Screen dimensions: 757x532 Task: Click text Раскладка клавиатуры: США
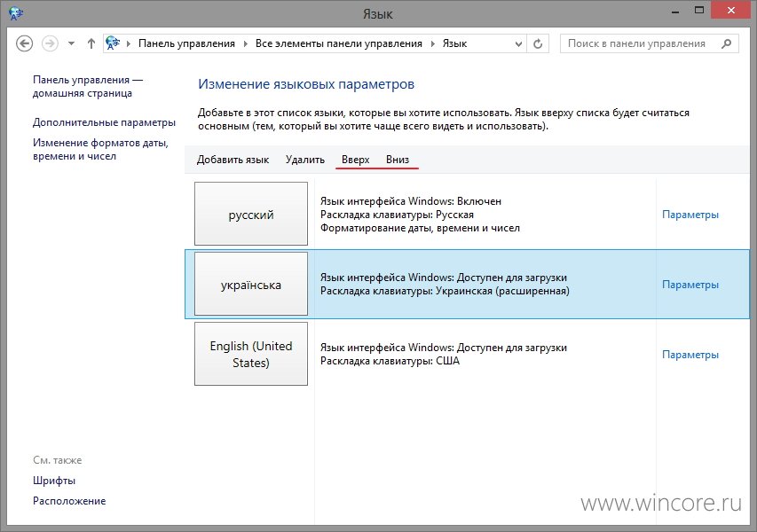click(x=390, y=361)
